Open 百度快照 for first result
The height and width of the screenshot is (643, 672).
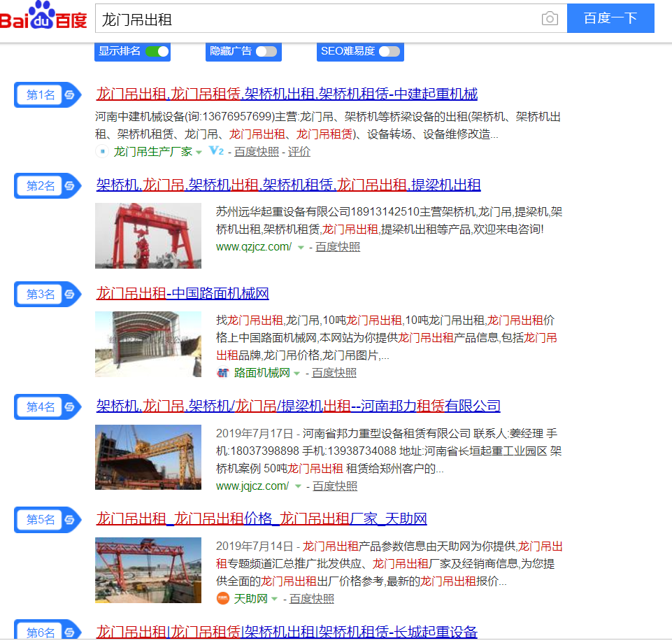(x=257, y=152)
